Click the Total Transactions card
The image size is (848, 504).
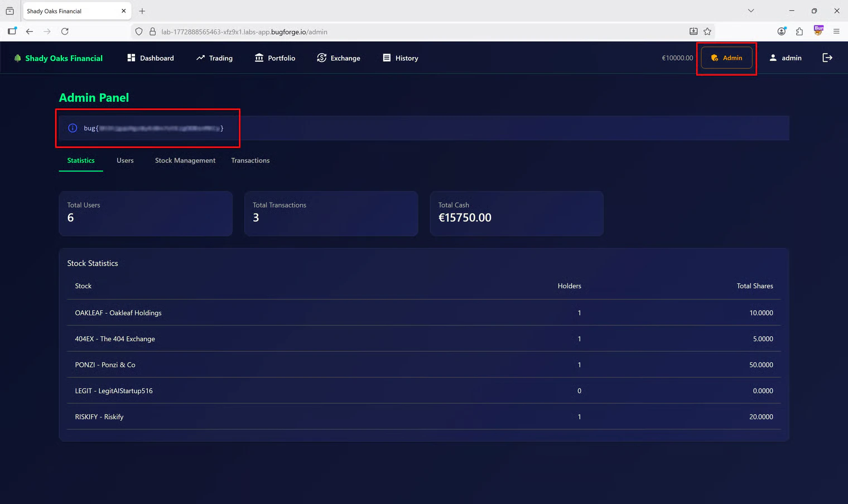point(331,214)
